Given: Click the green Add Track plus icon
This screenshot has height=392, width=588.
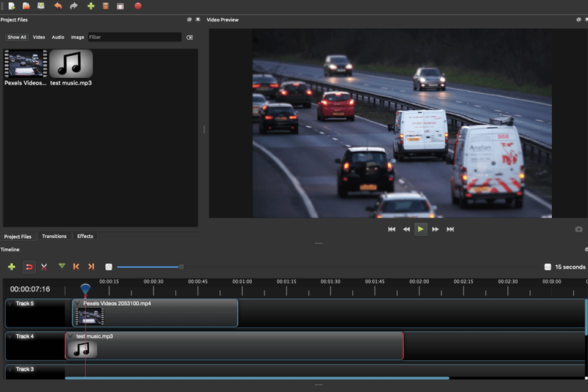Looking at the screenshot, I should click(x=12, y=267).
